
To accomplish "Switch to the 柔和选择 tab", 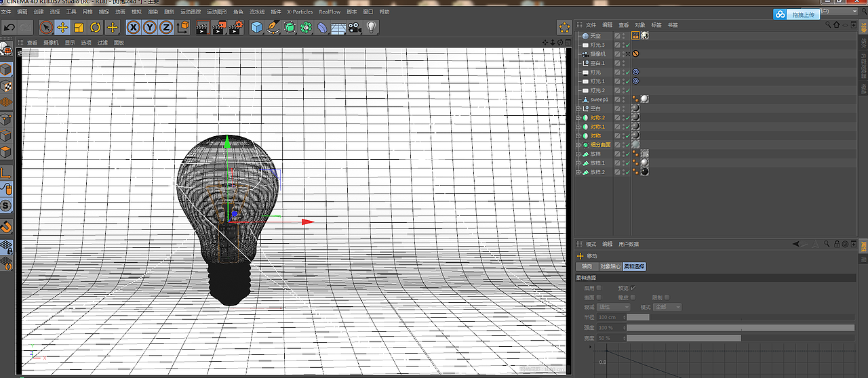I will [635, 267].
